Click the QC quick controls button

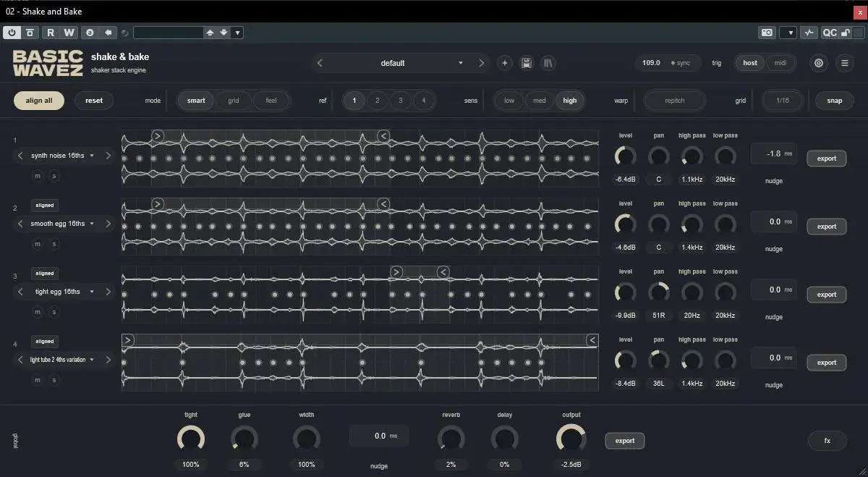(830, 33)
